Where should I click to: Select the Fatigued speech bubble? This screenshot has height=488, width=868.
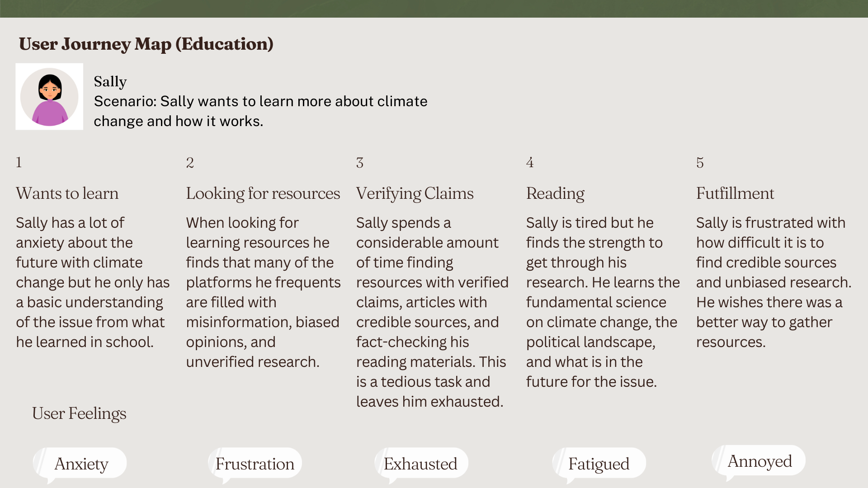point(599,465)
